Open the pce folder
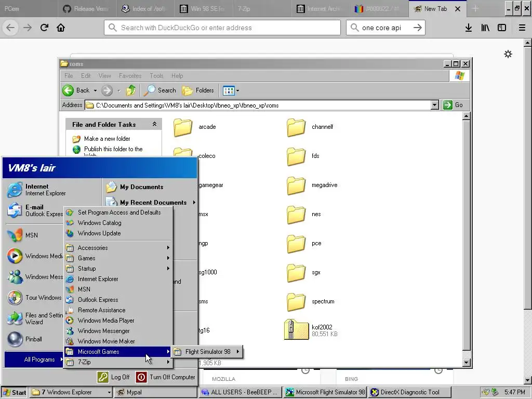The image size is (532, 399). point(304,244)
